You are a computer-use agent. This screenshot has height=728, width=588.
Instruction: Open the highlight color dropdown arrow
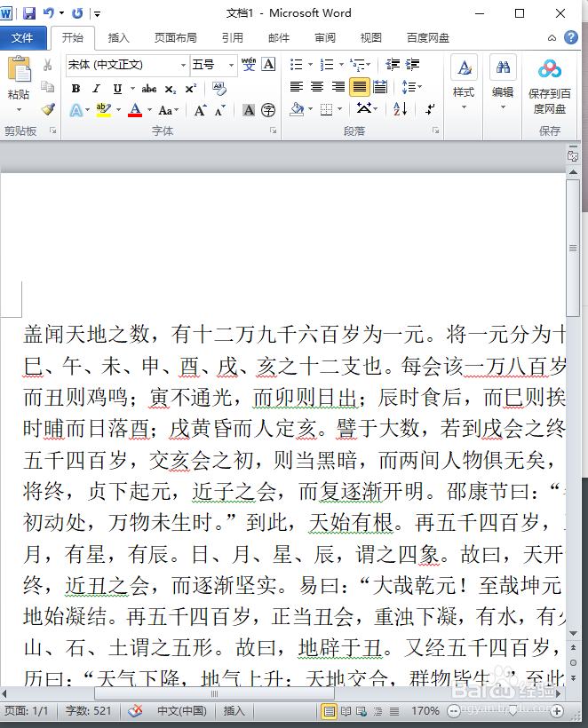(118, 110)
